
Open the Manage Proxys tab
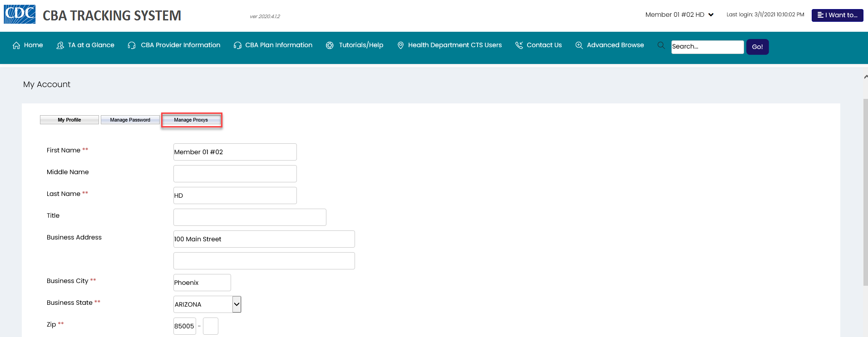click(191, 120)
